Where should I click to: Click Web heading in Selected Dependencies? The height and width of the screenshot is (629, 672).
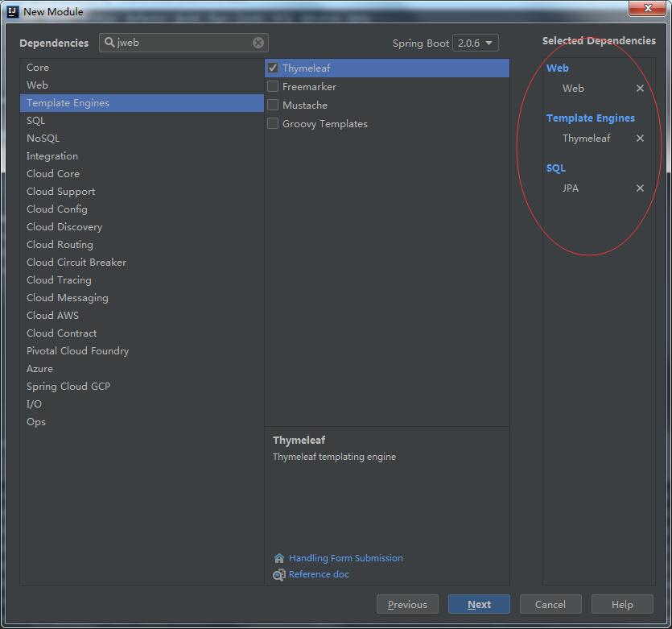[558, 68]
